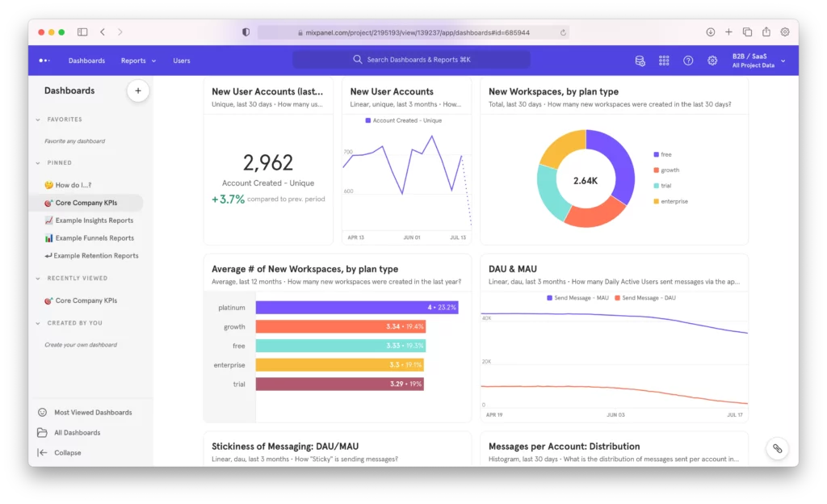
Task: Click the Mixpanel logo icon
Action: coord(44,61)
